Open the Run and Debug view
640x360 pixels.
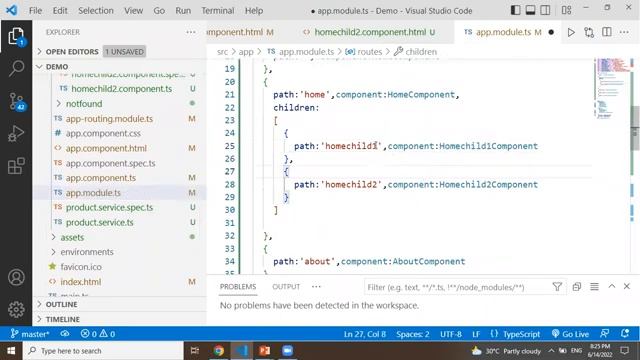tap(16, 133)
